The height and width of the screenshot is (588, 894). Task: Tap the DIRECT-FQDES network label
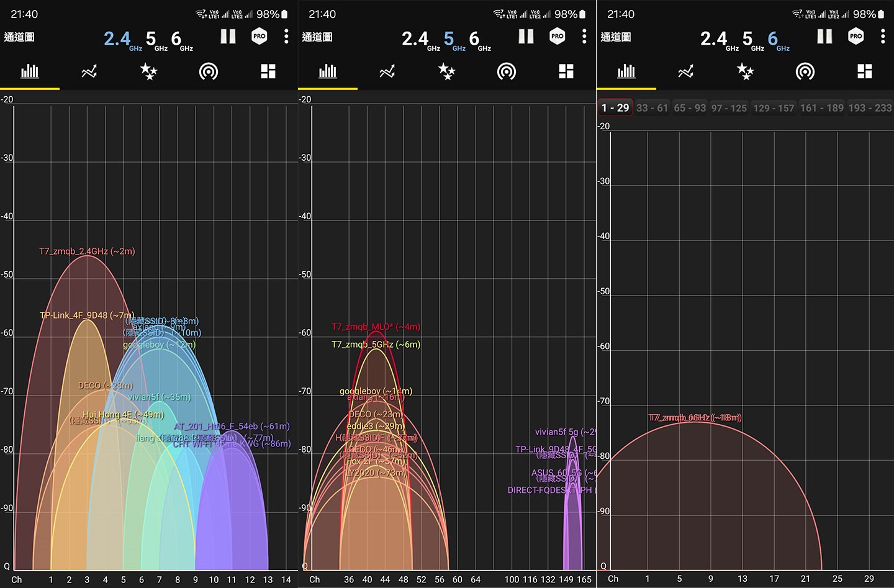pos(551,491)
